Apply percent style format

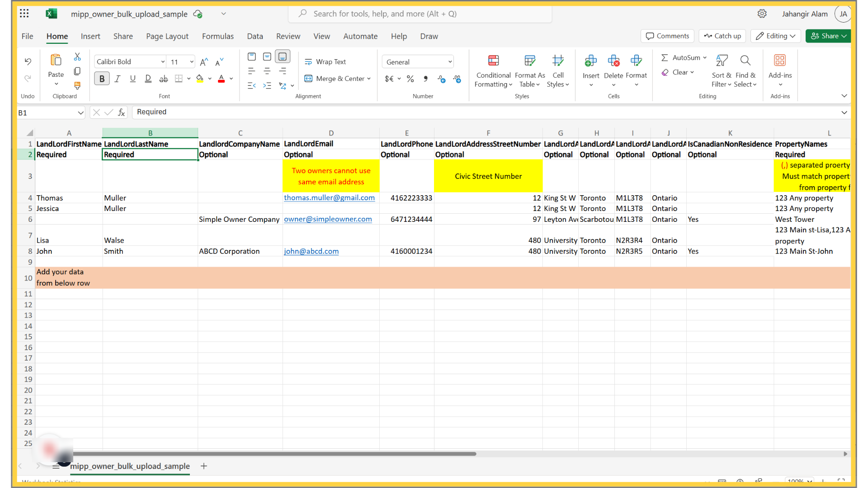coord(410,79)
